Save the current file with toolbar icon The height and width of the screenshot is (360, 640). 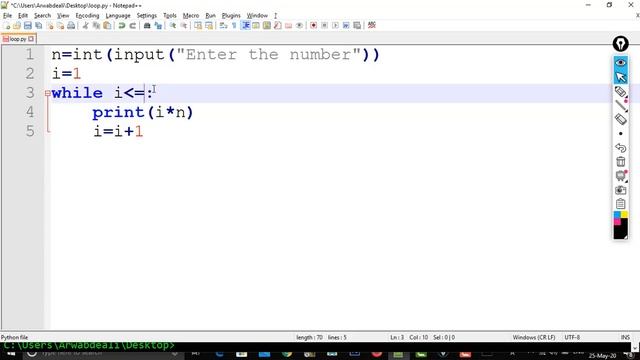(x=28, y=25)
